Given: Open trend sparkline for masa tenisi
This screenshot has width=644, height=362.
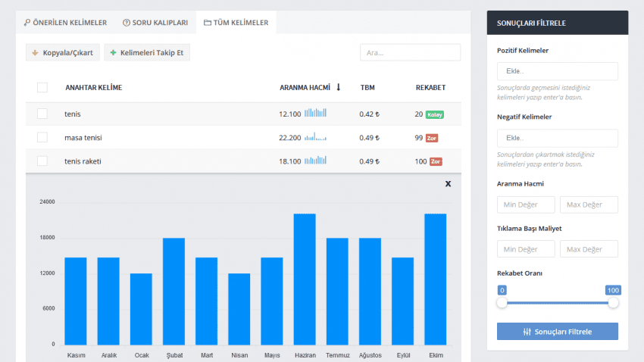Looking at the screenshot, I should point(315,136).
